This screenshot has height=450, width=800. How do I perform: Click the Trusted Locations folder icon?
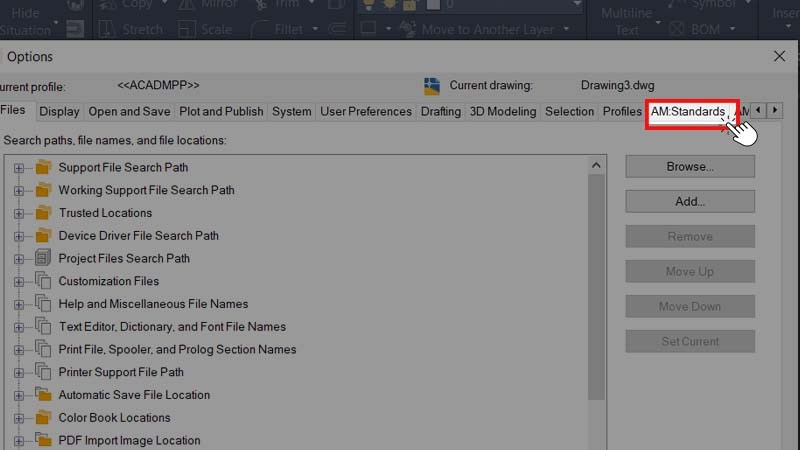click(x=43, y=212)
